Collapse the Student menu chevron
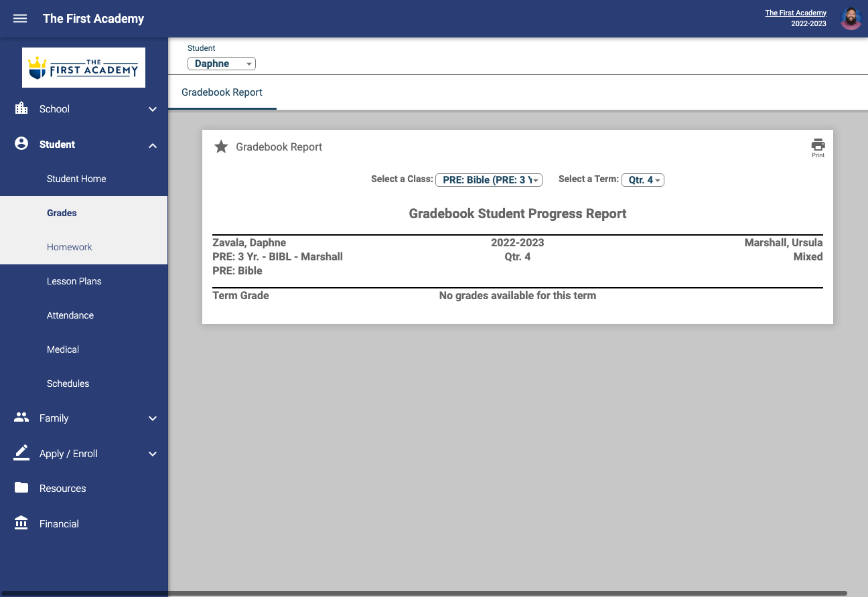Image resolution: width=868 pixels, height=597 pixels. [x=153, y=145]
